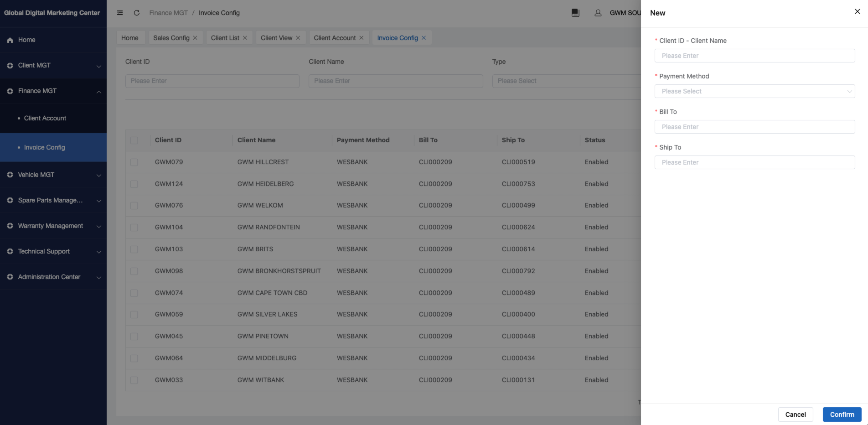
Task: Open Client Account in sidebar
Action: (x=45, y=118)
